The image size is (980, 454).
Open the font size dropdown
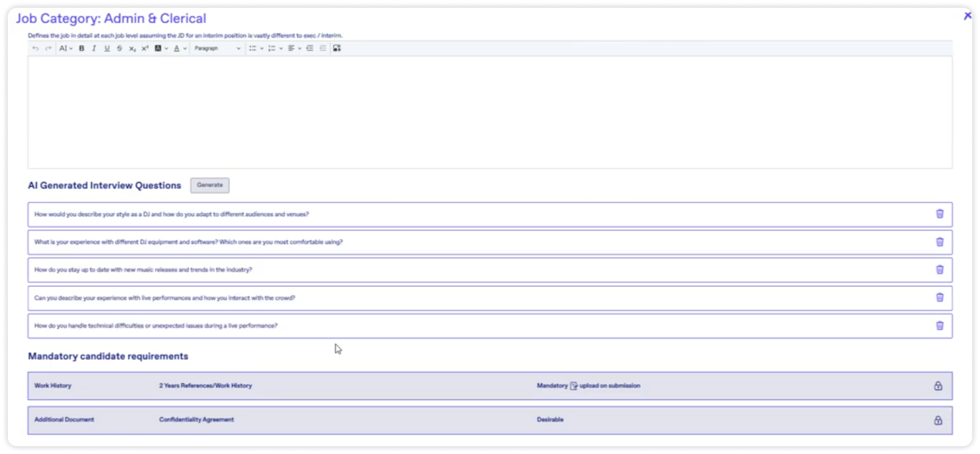pyautogui.click(x=66, y=48)
